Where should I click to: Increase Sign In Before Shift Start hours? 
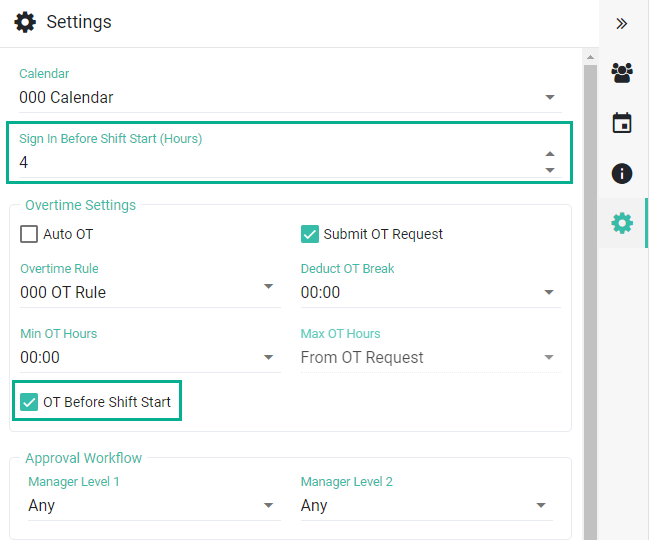click(x=549, y=154)
